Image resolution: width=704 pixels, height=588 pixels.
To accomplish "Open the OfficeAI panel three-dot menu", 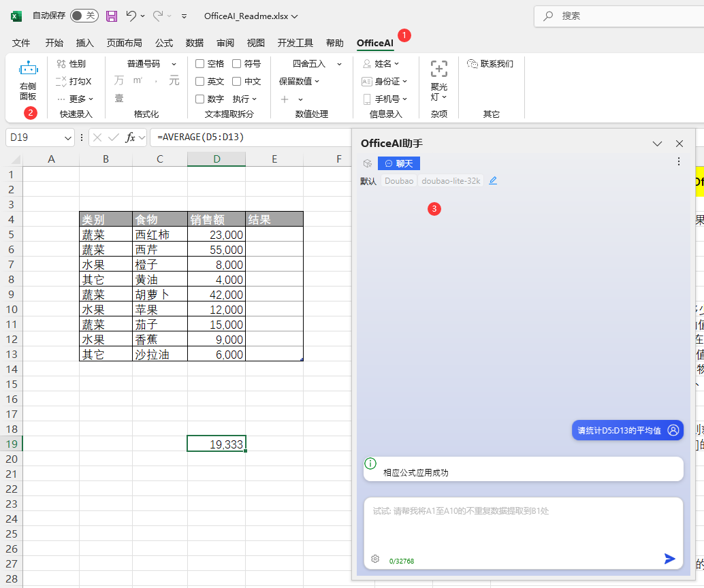I will pos(678,161).
